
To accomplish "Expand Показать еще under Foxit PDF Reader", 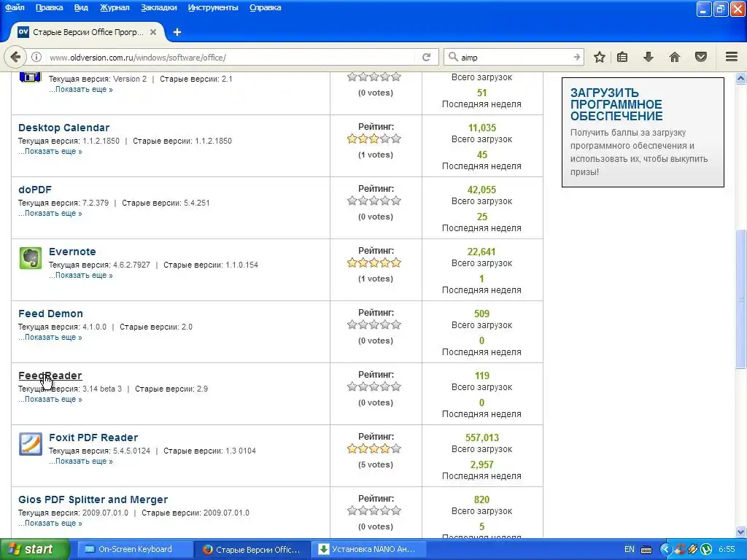I will click(x=80, y=461).
